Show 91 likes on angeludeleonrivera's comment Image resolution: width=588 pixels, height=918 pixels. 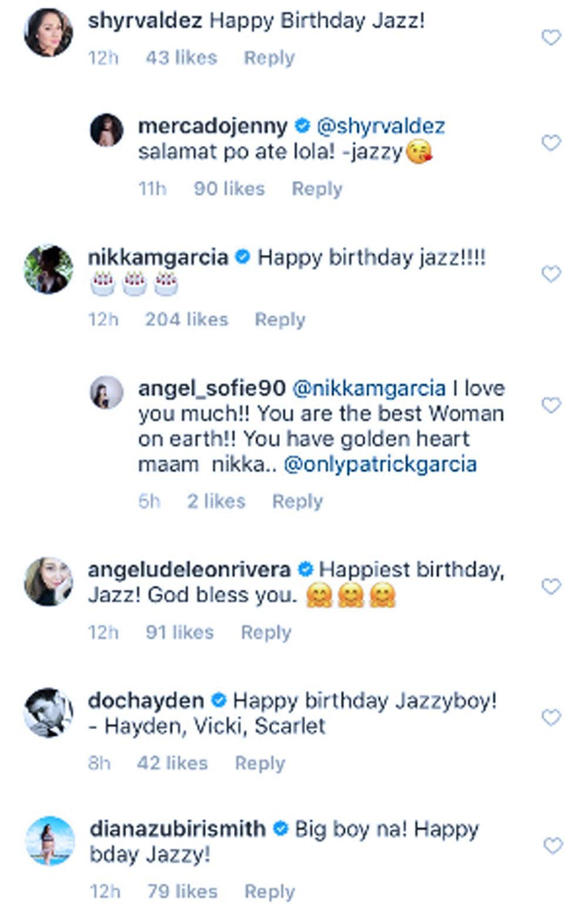[x=179, y=633]
